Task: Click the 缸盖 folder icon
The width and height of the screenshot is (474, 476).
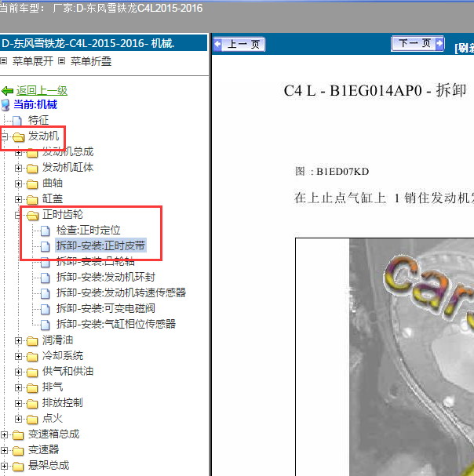Action: tap(32, 200)
